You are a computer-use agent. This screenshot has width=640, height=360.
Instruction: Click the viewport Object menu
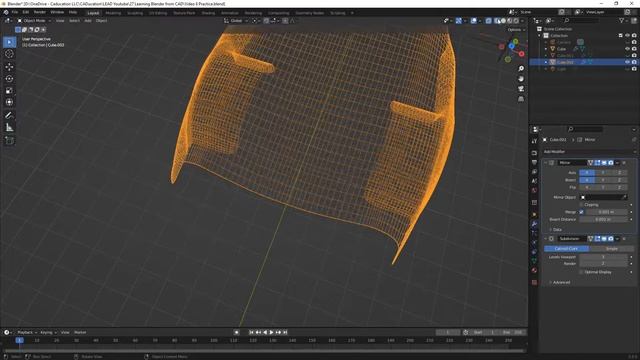coord(101,20)
